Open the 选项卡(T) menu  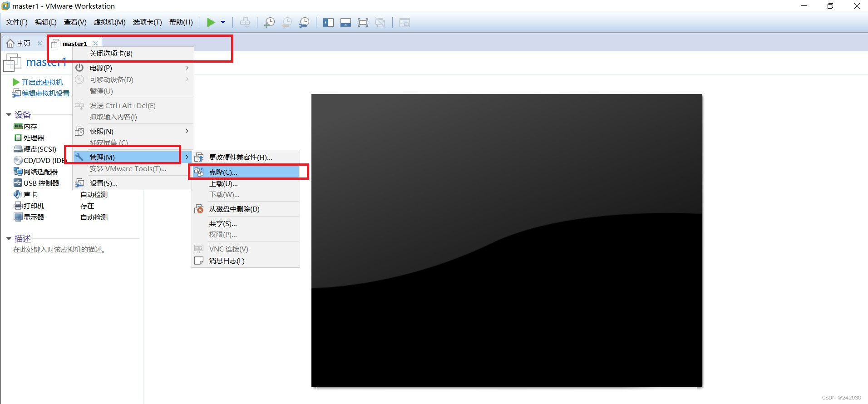click(x=148, y=22)
